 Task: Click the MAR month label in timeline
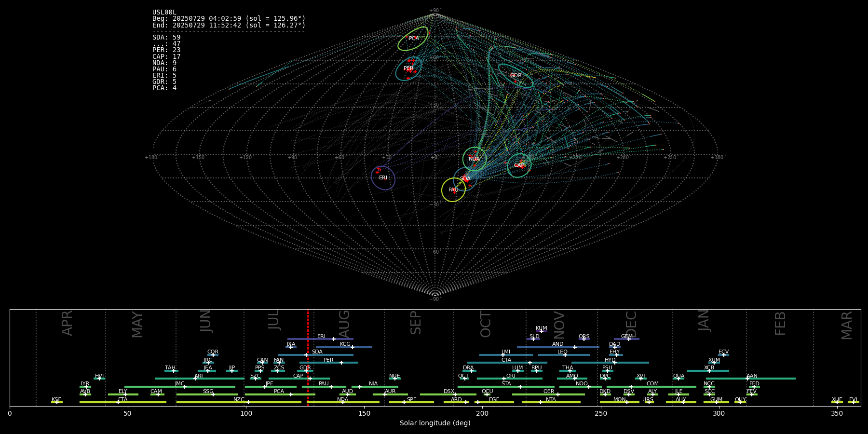point(847,325)
